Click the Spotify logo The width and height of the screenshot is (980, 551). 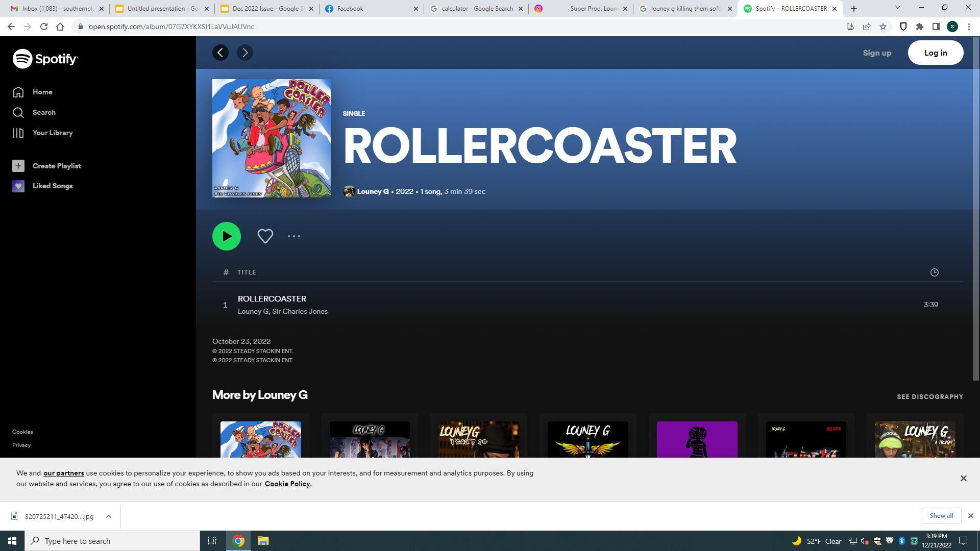point(45,59)
